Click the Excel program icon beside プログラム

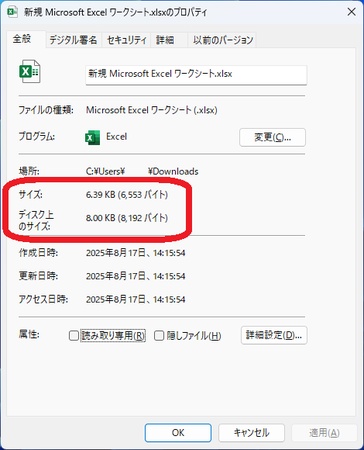pyautogui.click(x=92, y=138)
